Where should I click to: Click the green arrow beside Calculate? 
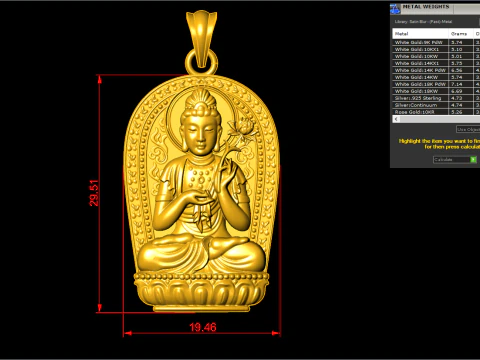tap(473, 160)
